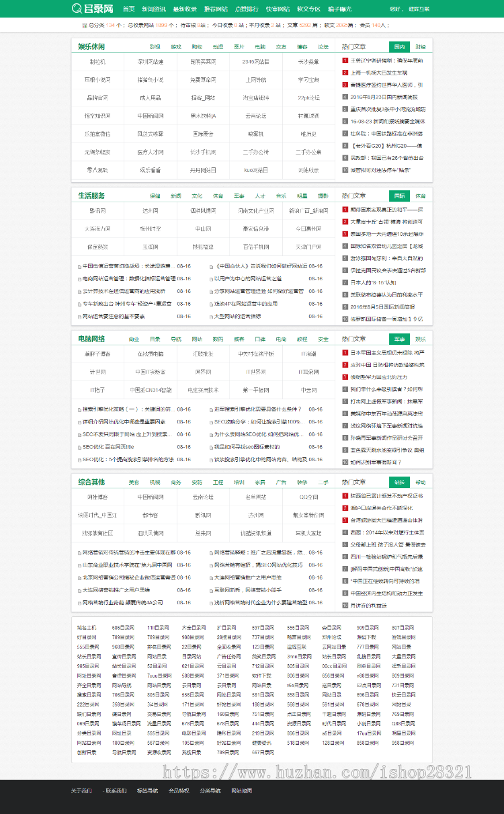Open 影视 subcategory under 娱乐休闲

click(155, 47)
